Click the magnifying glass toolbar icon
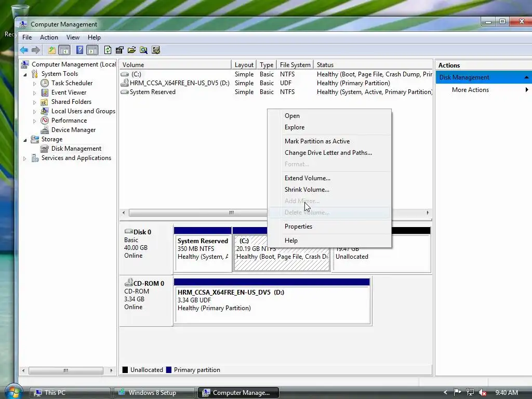This screenshot has height=399, width=532. coord(143,50)
